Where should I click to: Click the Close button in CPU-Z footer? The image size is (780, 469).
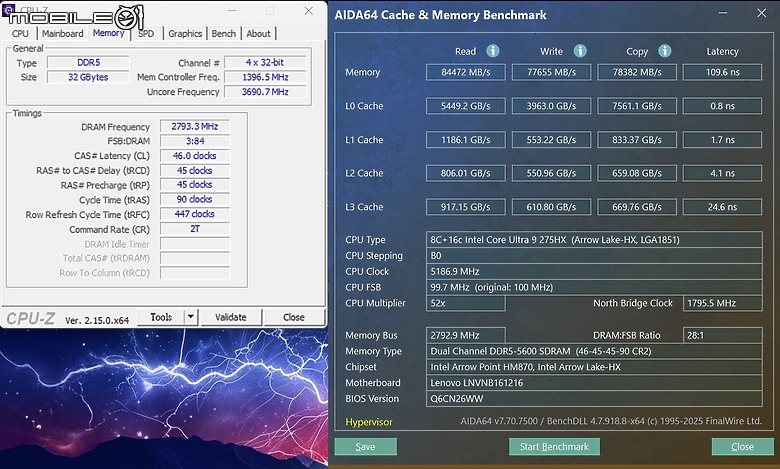pyautogui.click(x=294, y=317)
